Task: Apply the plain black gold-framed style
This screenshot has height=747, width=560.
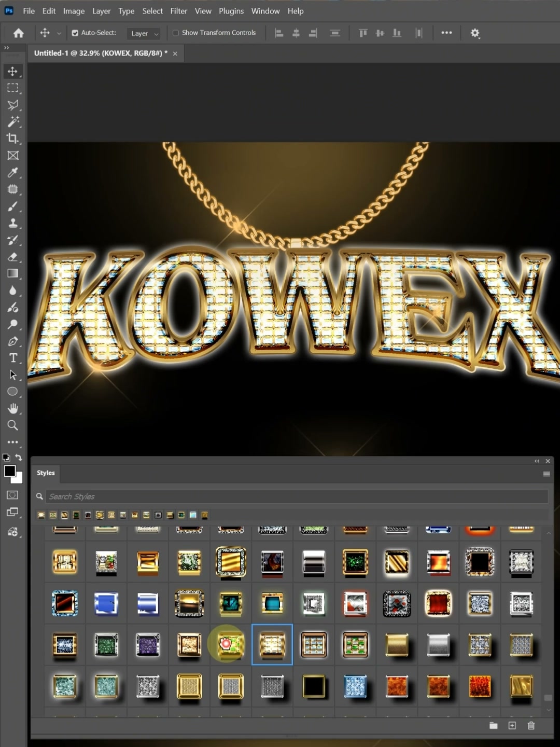Action: [x=314, y=686]
